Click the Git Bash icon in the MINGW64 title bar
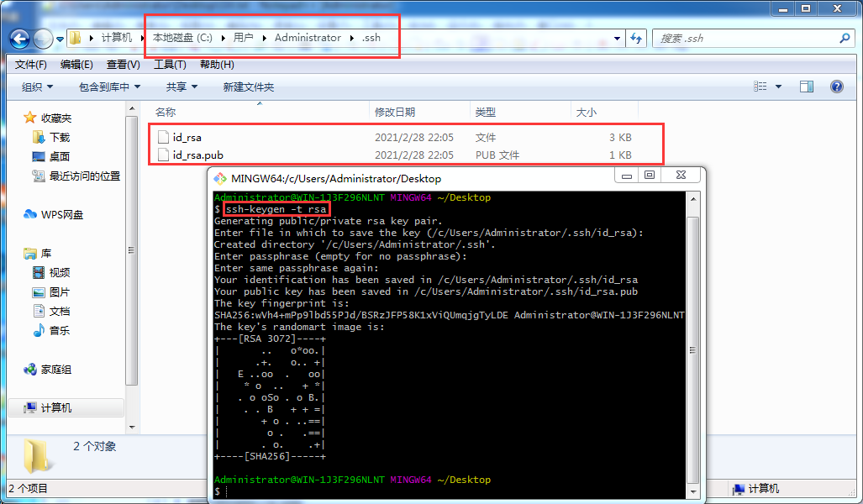 pyautogui.click(x=220, y=178)
